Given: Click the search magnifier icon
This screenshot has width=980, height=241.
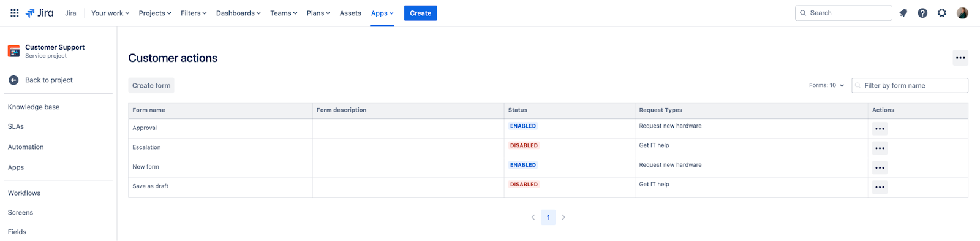Looking at the screenshot, I should pos(803,13).
